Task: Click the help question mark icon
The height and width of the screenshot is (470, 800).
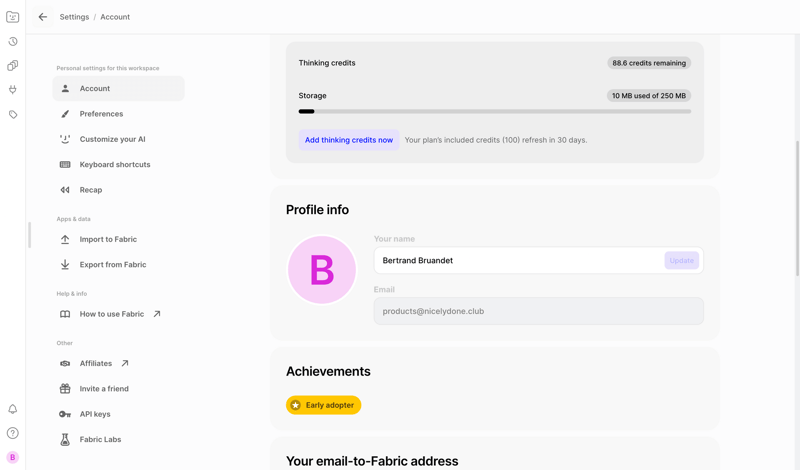Action: pyautogui.click(x=13, y=433)
